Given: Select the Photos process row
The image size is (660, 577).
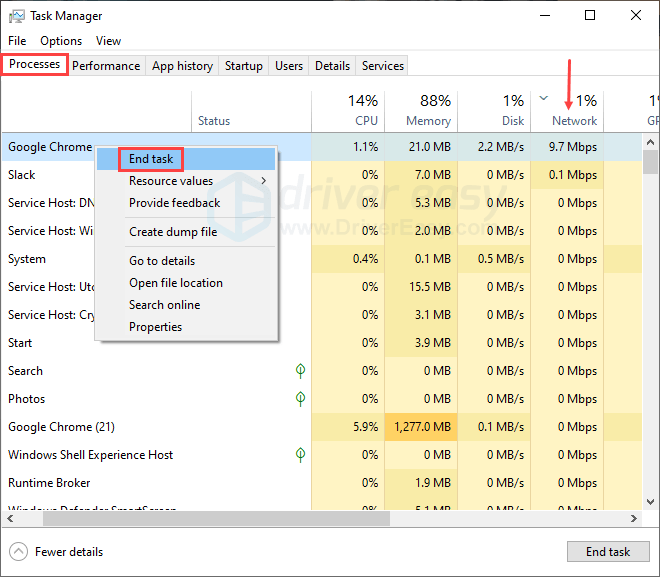Looking at the screenshot, I should (322, 399).
